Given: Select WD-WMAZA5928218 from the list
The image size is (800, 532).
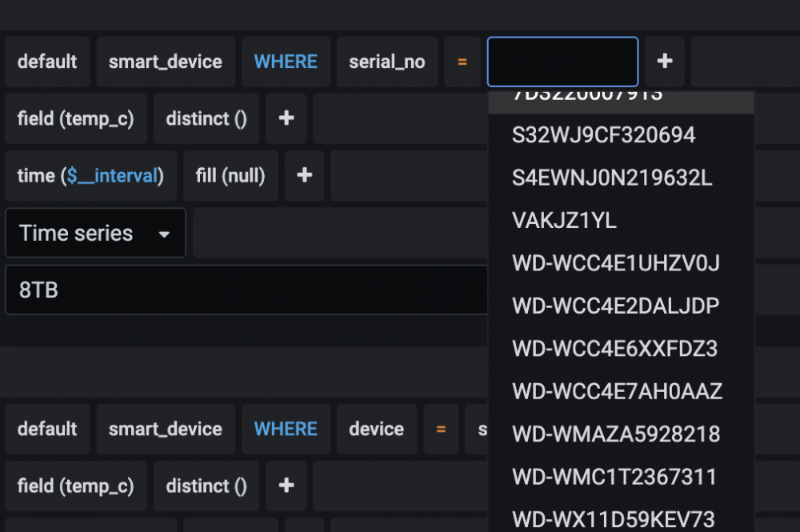Looking at the screenshot, I should [x=622, y=435].
